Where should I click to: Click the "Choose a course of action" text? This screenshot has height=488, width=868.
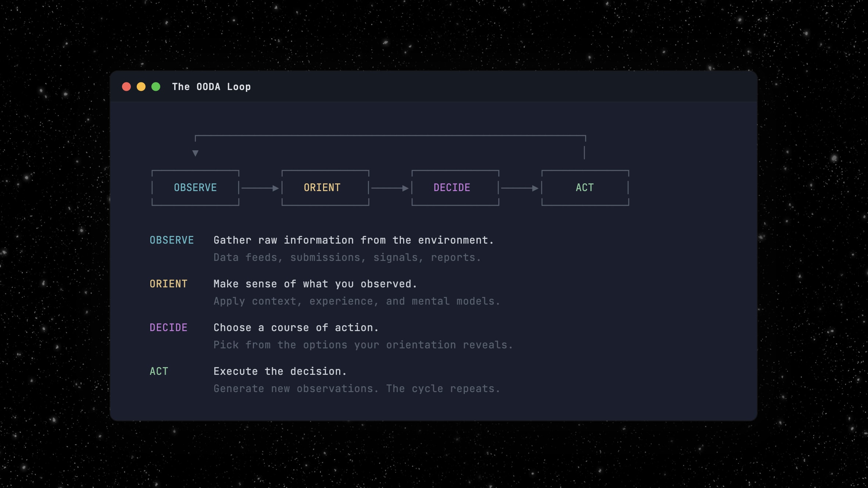click(x=296, y=327)
